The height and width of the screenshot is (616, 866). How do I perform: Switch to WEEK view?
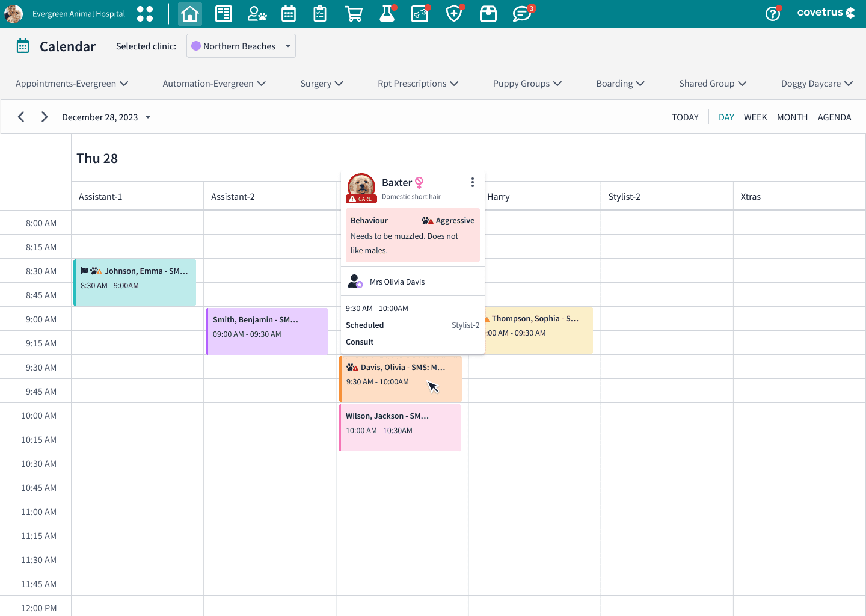pyautogui.click(x=755, y=117)
